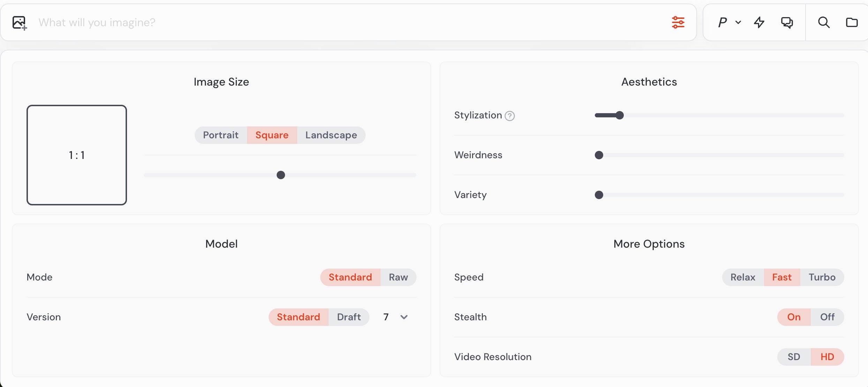The height and width of the screenshot is (387, 868).
Task: Open the chat bubbles icon
Action: click(x=787, y=22)
